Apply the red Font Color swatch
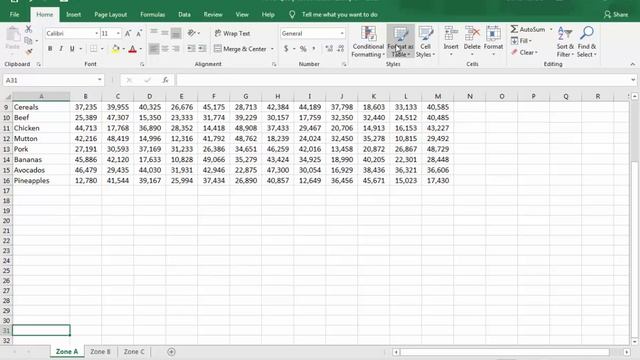The width and height of the screenshot is (640, 360). click(x=132, y=49)
